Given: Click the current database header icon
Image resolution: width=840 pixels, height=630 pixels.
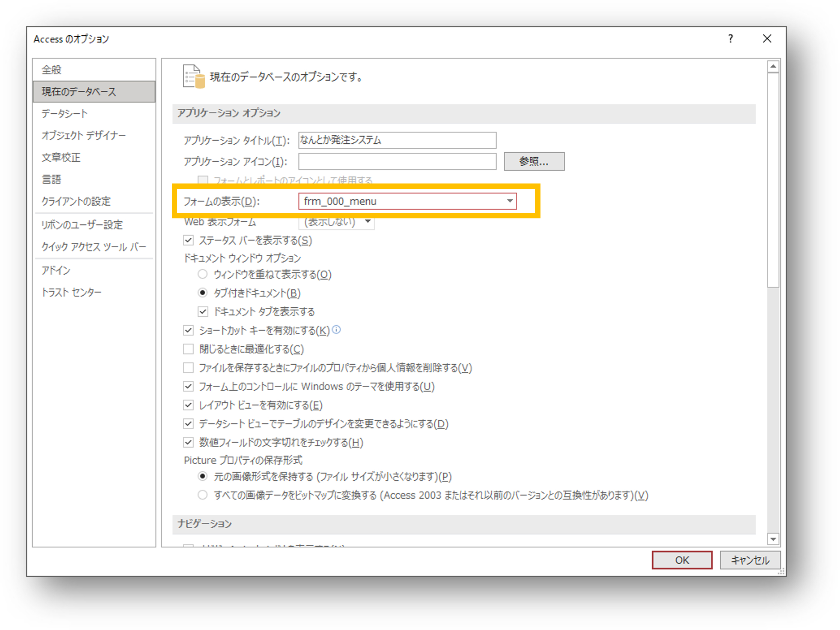Looking at the screenshot, I should [x=194, y=76].
